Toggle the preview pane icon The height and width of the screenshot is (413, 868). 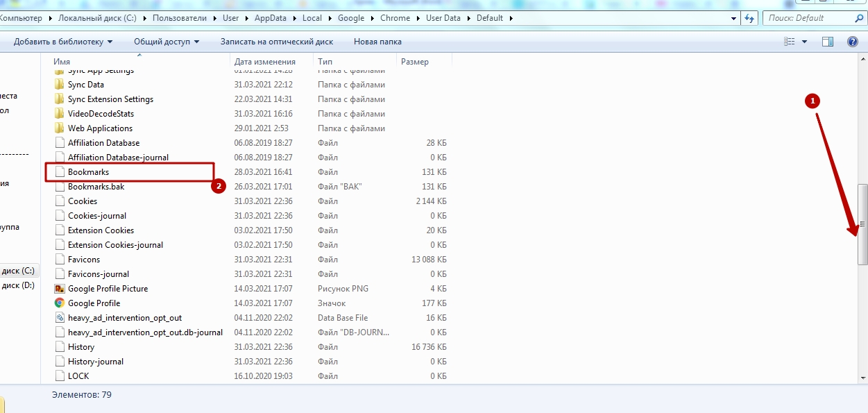828,42
